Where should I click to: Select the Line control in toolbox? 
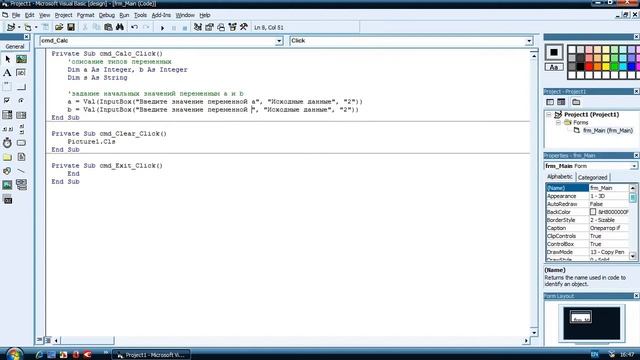[x=21, y=171]
